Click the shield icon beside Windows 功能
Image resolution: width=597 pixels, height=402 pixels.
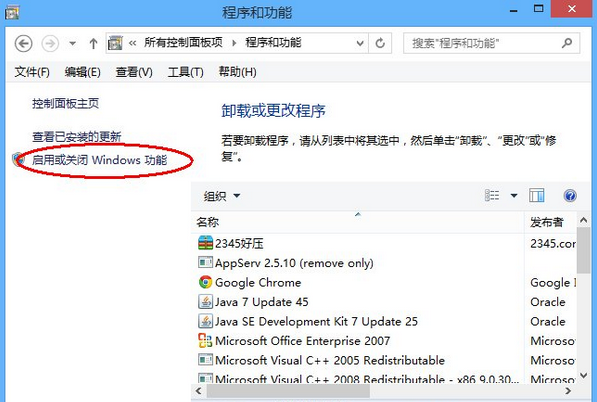click(x=18, y=160)
